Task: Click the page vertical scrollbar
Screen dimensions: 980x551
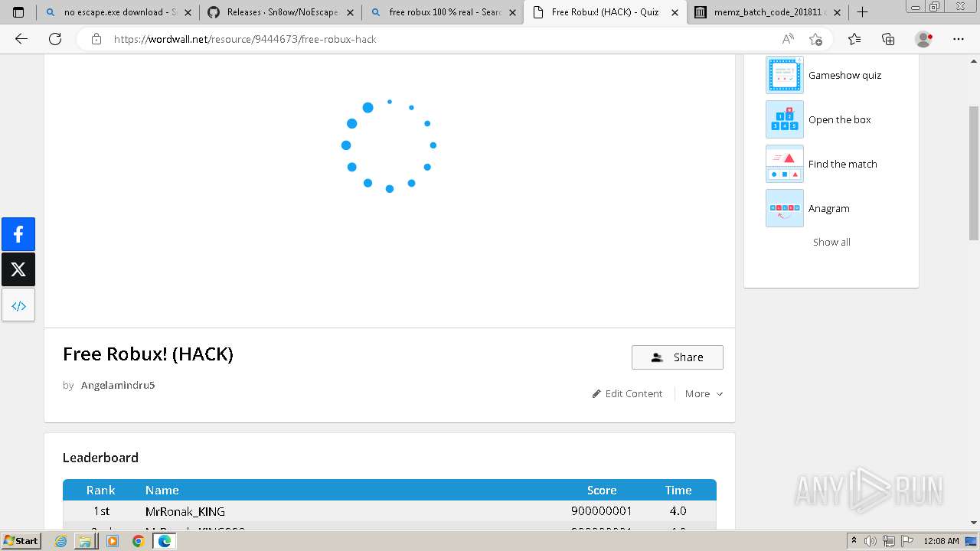Action: click(974, 174)
